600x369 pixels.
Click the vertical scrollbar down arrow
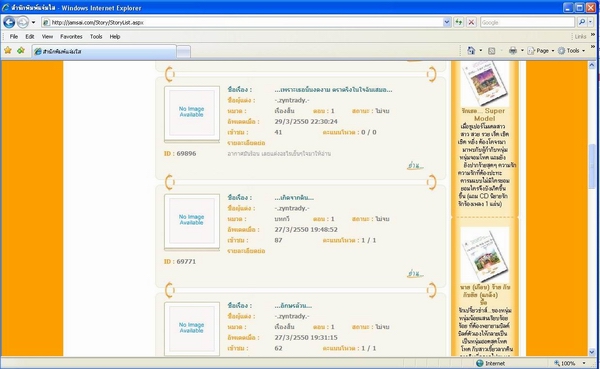pyautogui.click(x=592, y=352)
